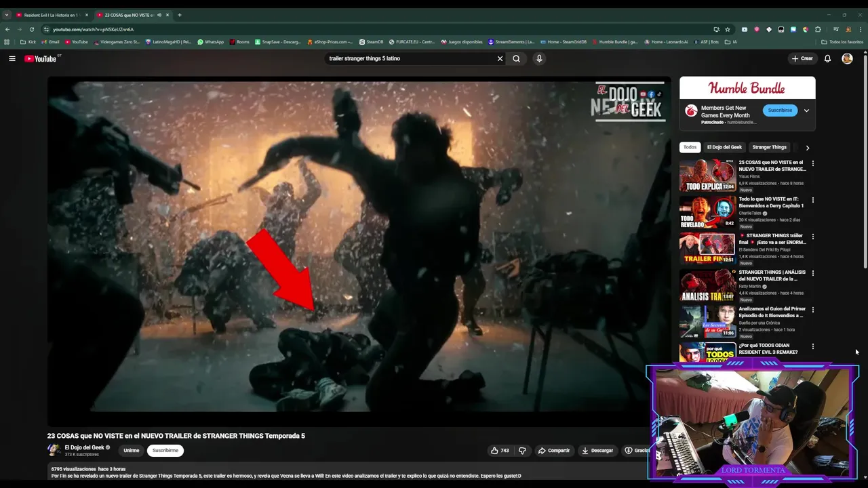Image resolution: width=868 pixels, height=488 pixels.
Task: Open the Kick bookmark
Action: pyautogui.click(x=28, y=42)
